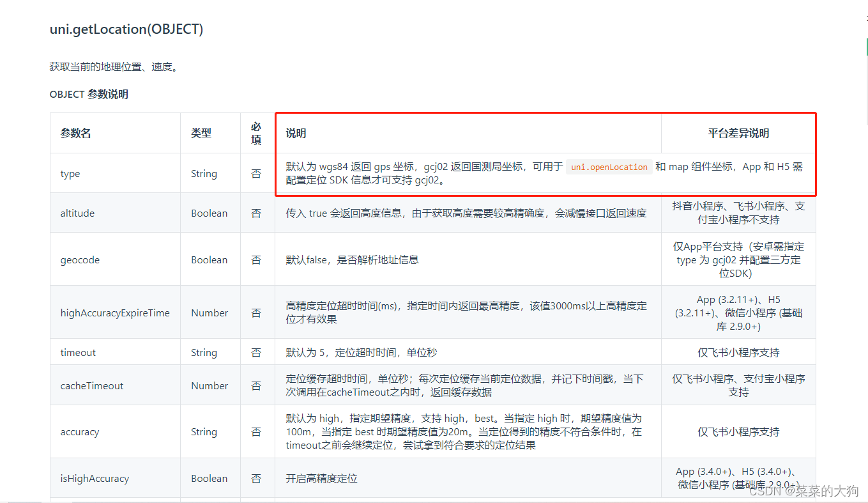
Task: Click the 否 required cell in altitude row
Action: pyautogui.click(x=256, y=213)
